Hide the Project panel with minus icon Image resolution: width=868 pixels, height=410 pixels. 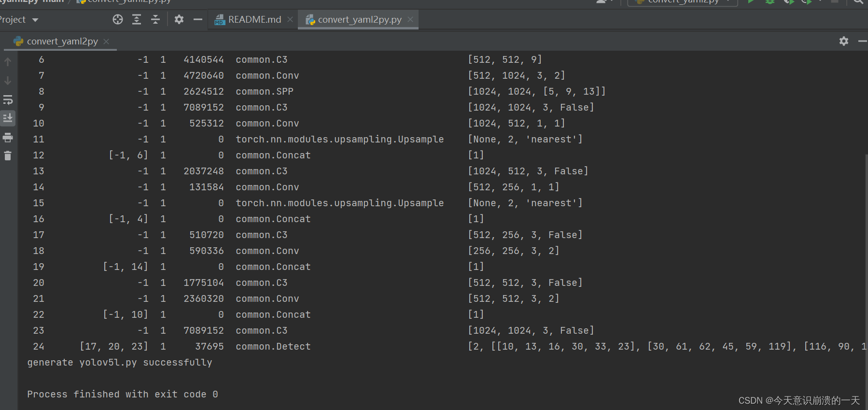tap(197, 19)
